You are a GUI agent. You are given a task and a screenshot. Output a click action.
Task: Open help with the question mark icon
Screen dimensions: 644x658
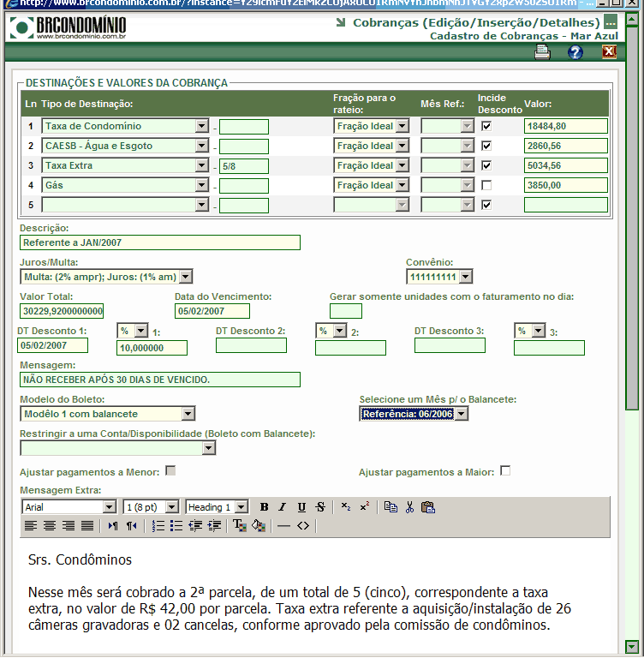pos(575,52)
